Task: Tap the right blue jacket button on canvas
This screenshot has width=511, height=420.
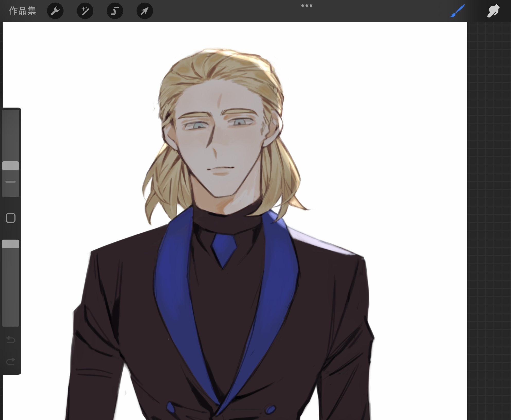Action: (270, 409)
